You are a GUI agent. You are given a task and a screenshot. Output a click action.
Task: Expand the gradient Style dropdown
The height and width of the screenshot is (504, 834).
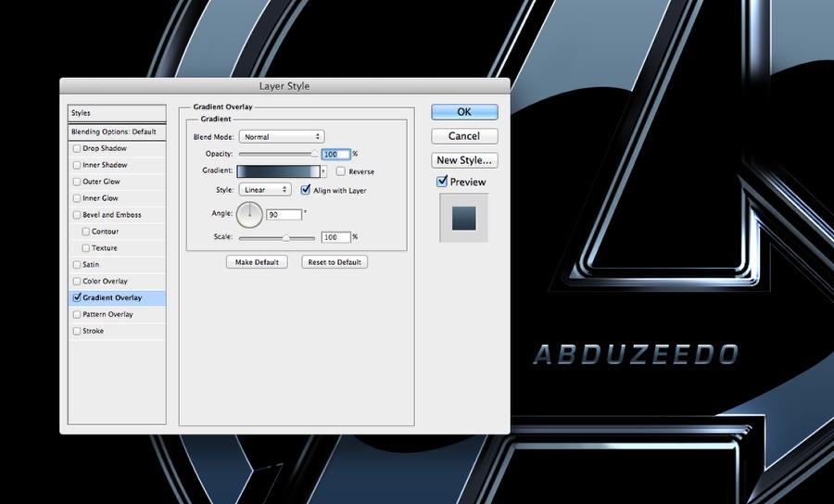pyautogui.click(x=265, y=190)
